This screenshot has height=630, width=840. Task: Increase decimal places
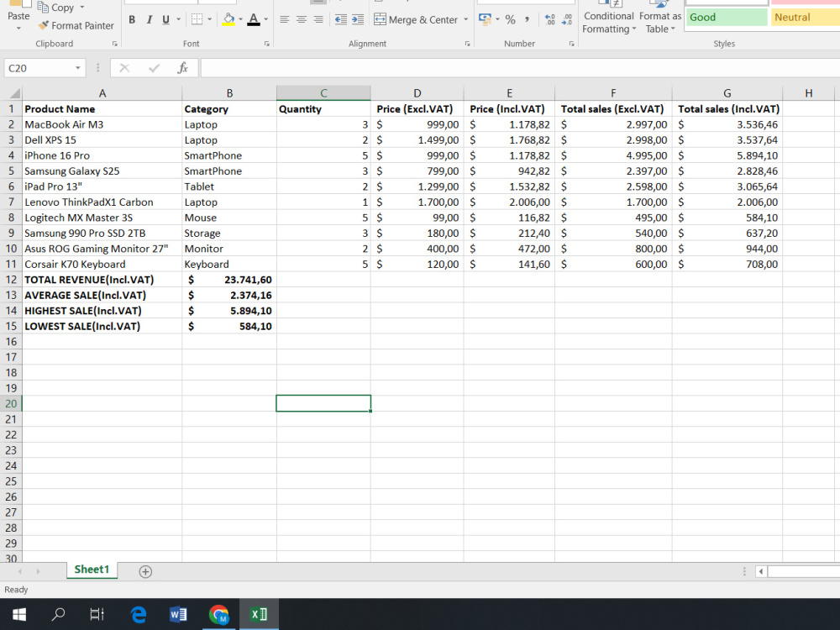click(x=549, y=20)
